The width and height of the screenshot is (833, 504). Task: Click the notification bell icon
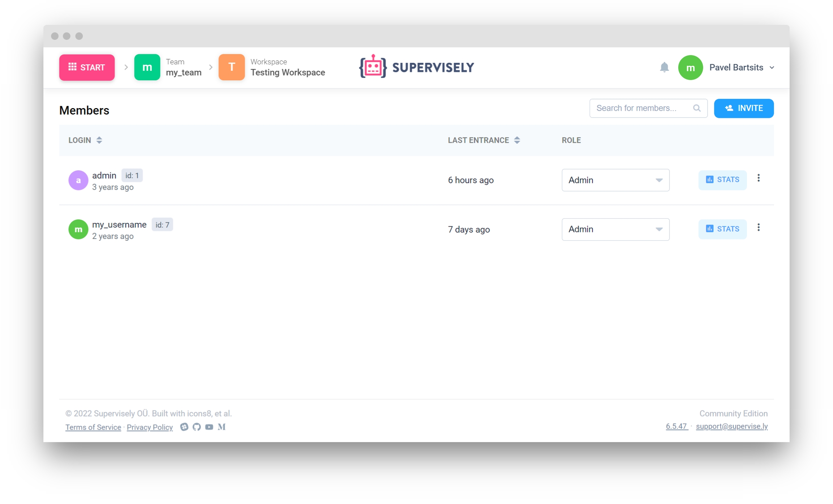664,67
